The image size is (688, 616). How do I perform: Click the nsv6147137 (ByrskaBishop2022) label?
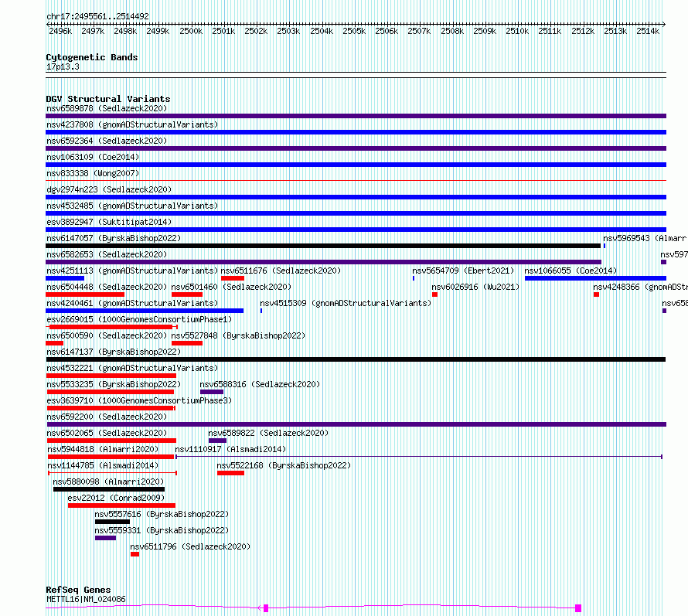click(x=114, y=352)
